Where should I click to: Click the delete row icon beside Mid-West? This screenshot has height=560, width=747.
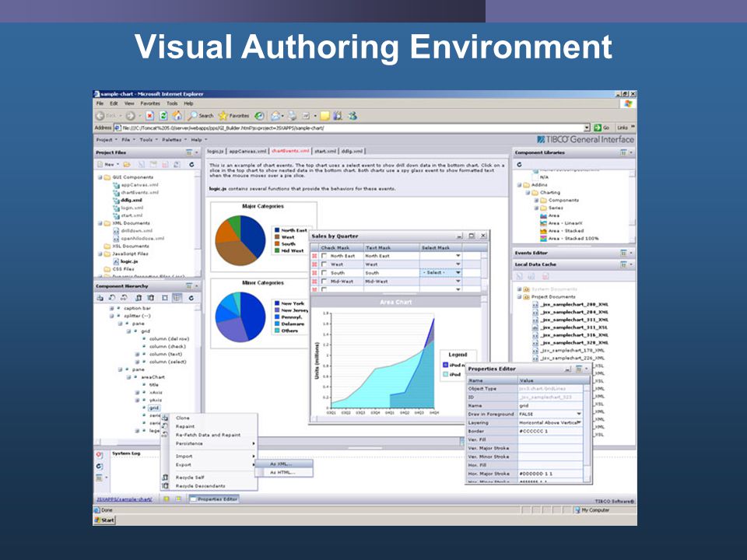pos(314,282)
